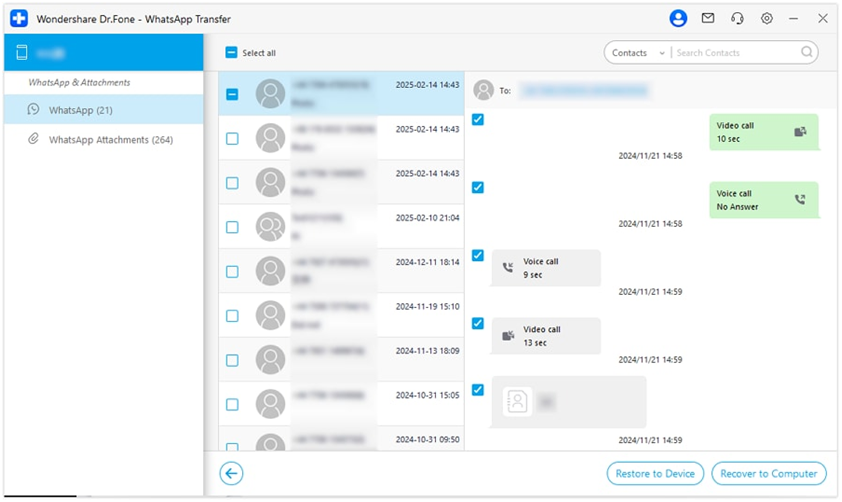
Task: Select WhatsApp (21) in the sidebar
Action: tap(104, 110)
